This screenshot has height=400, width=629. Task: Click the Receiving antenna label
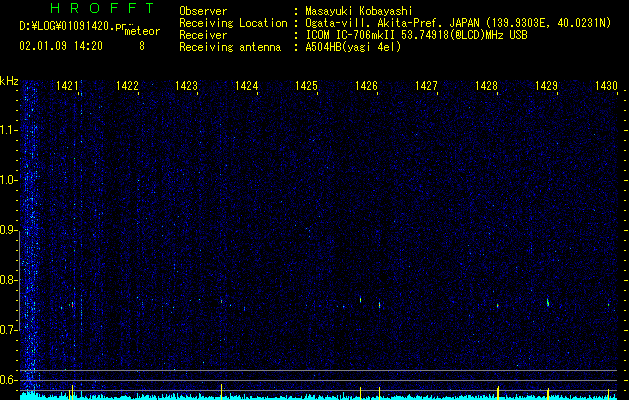230,47
